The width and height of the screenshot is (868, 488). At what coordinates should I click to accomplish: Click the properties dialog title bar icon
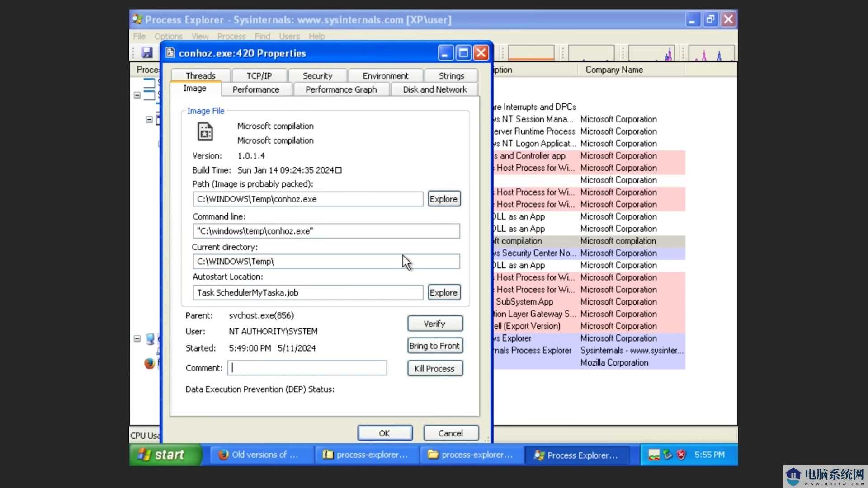(170, 53)
